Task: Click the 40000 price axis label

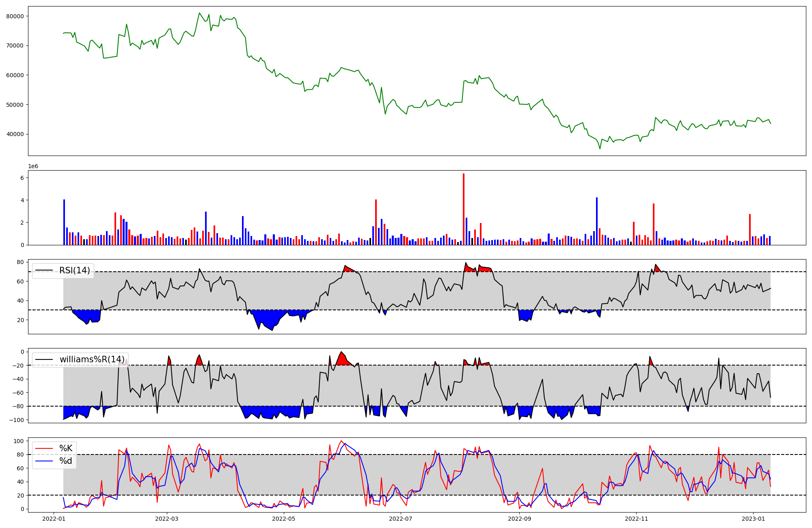Action: 15,134
